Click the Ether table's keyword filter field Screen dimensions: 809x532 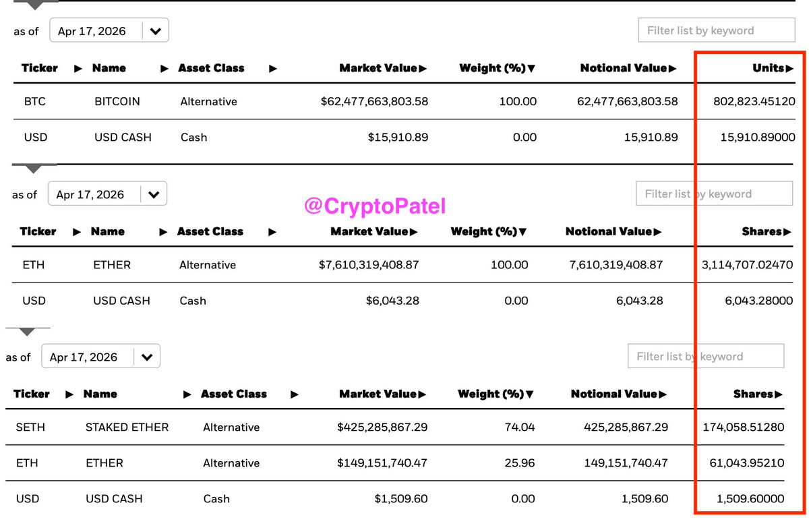point(714,194)
